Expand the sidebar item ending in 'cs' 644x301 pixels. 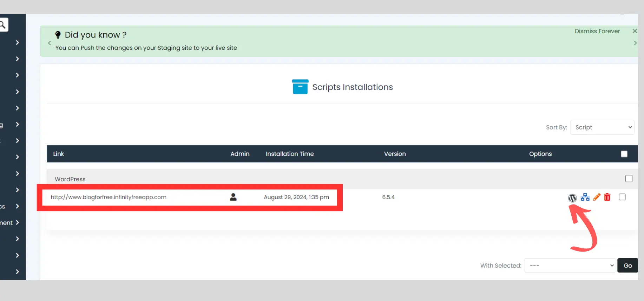[x=17, y=206]
